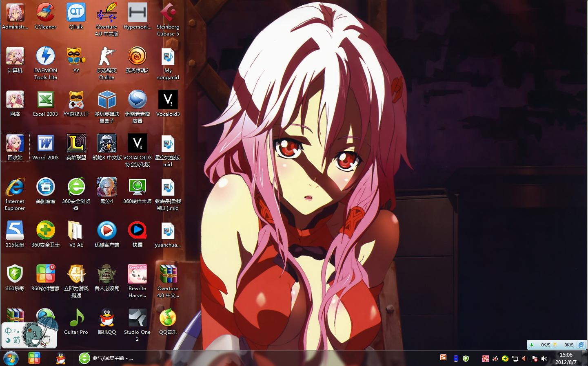The image size is (588, 366).
Task: Open 计算机 desktop icon
Action: click(15, 60)
